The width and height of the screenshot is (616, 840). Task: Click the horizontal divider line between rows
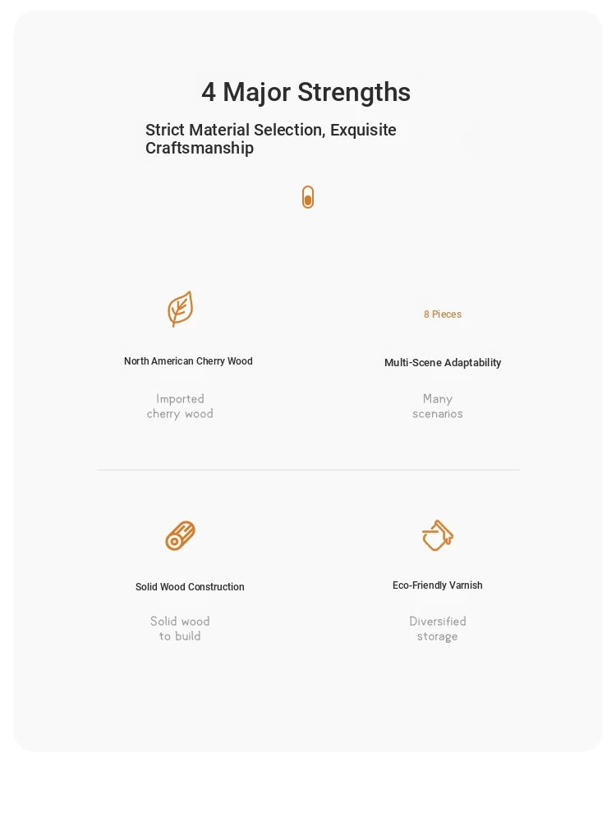coord(308,470)
